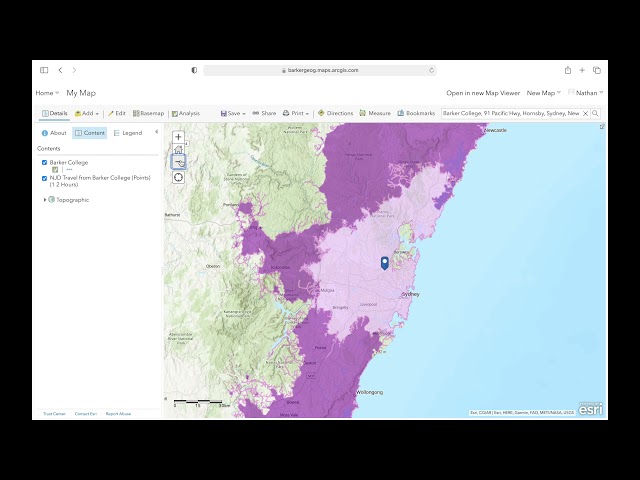
Task: Select the Content tab
Action: pos(90,133)
